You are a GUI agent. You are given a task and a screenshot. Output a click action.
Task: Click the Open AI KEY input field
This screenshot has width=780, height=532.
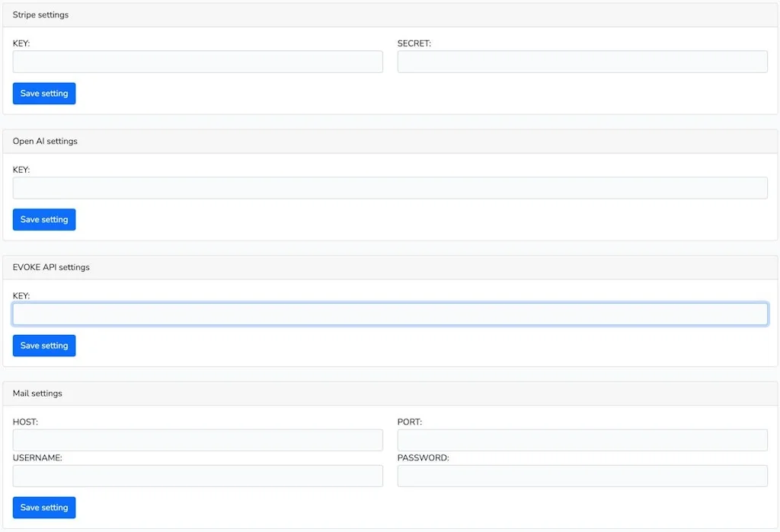[x=390, y=188]
